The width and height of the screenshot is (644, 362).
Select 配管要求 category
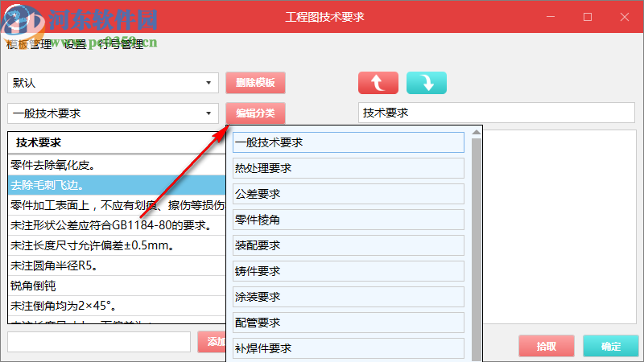click(x=349, y=323)
